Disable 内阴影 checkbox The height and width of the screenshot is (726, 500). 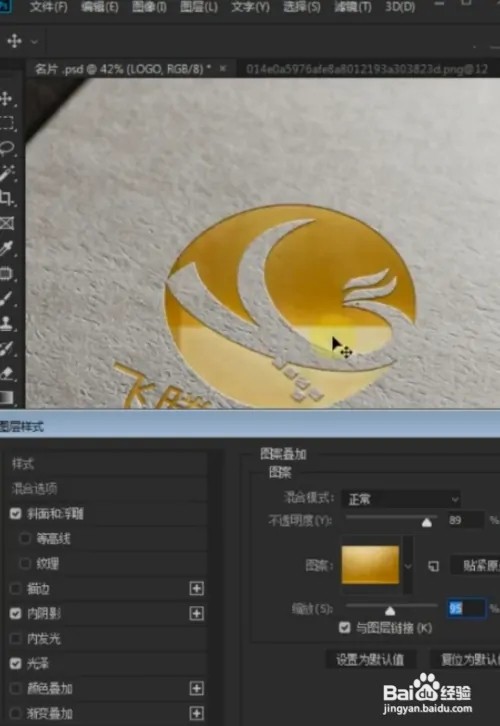(16, 613)
